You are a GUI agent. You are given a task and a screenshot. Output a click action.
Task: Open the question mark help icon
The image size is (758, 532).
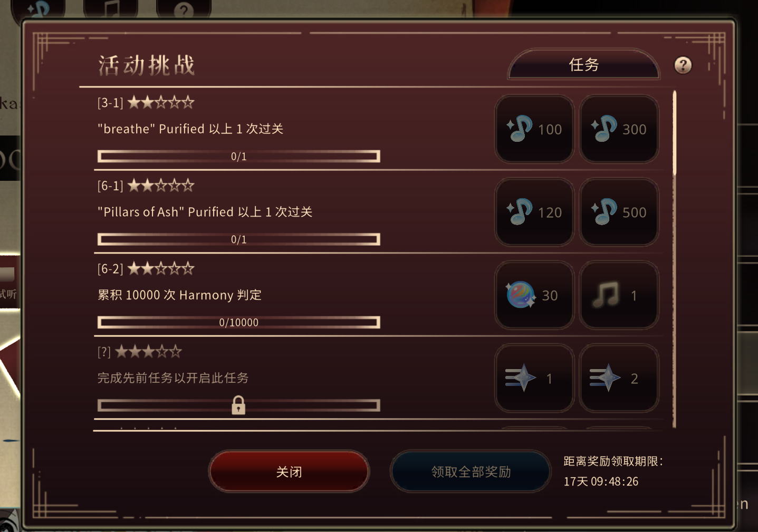[683, 65]
